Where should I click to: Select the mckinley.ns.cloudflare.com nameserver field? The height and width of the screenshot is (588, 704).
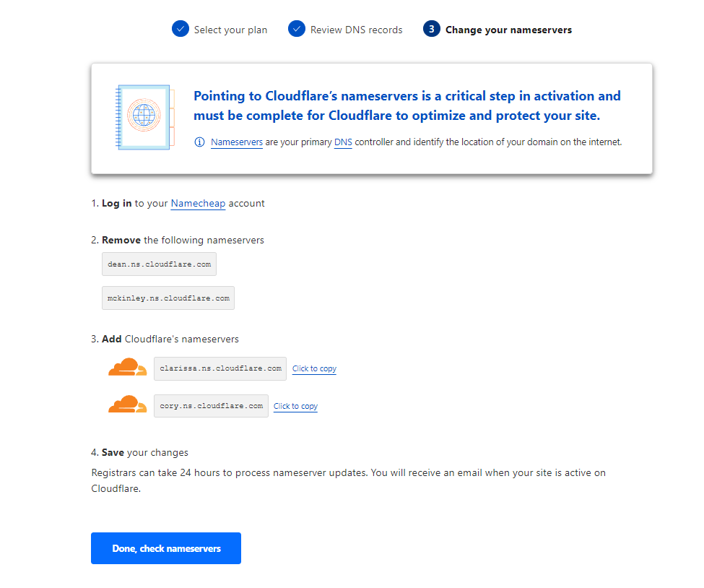point(168,298)
